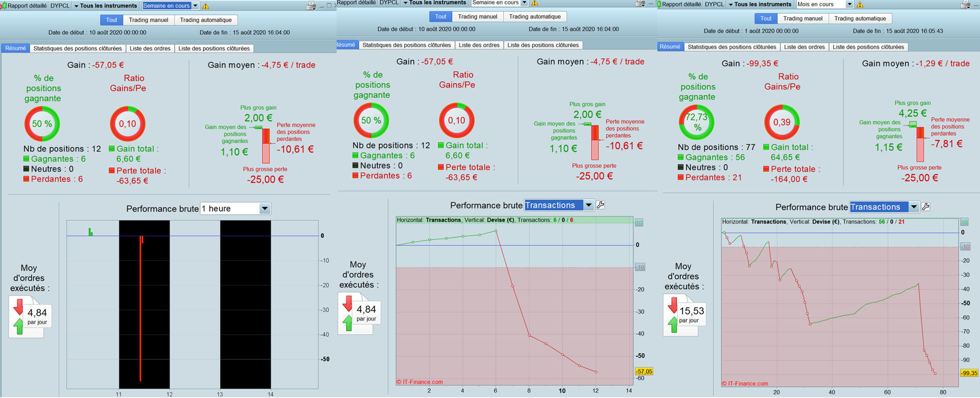This screenshot has height=398, width=980.
Task: Select the Tout filter in the middle window
Action: pos(441,16)
